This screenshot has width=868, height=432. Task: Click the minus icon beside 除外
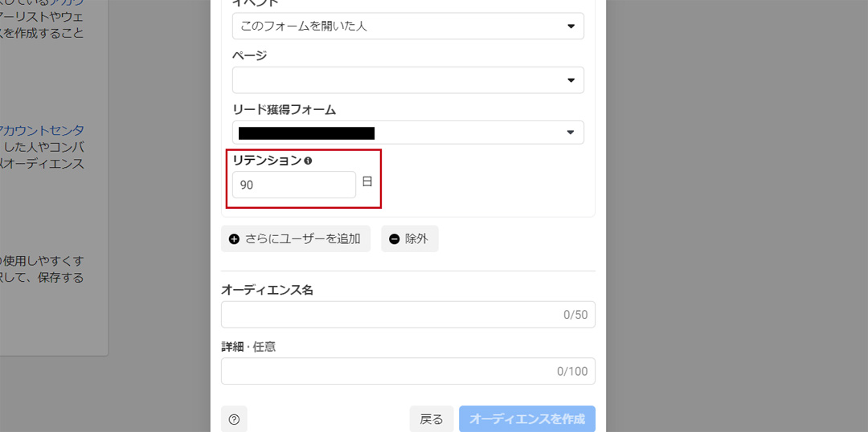(x=395, y=239)
